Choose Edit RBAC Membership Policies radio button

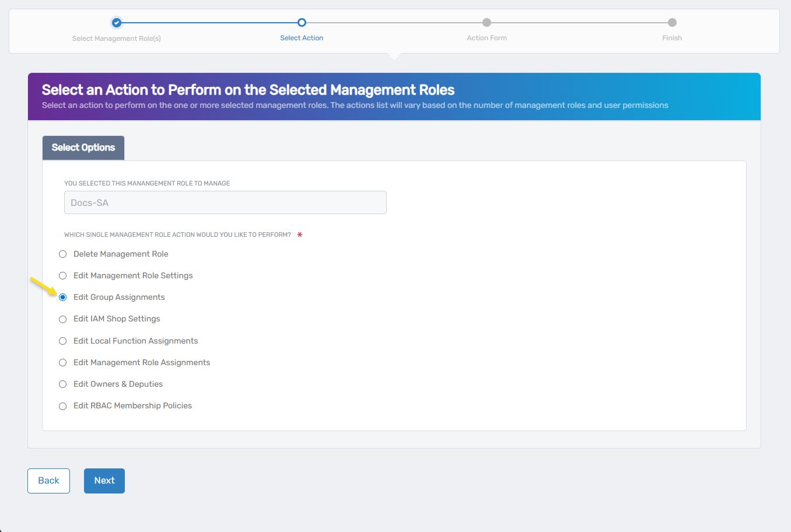63,406
